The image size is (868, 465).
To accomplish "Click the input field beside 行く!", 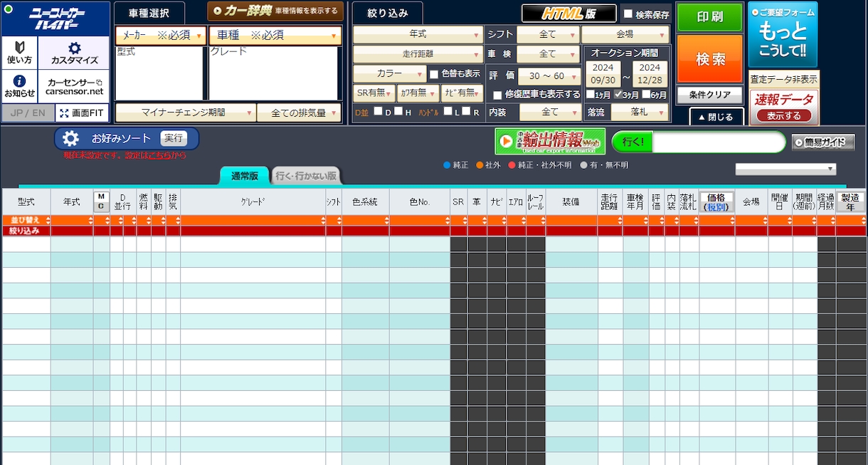I will tap(719, 142).
